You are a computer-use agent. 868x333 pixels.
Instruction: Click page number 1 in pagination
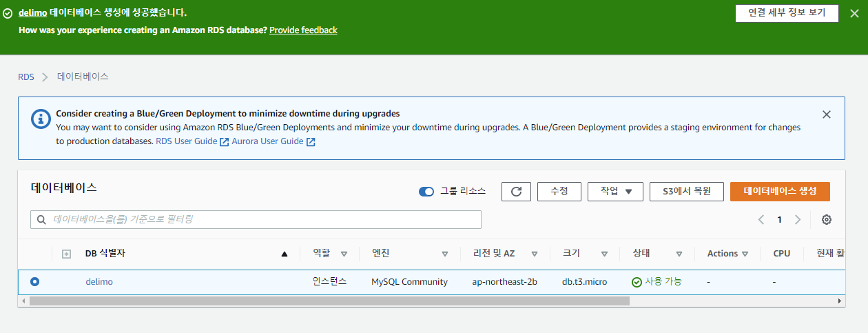(x=780, y=220)
